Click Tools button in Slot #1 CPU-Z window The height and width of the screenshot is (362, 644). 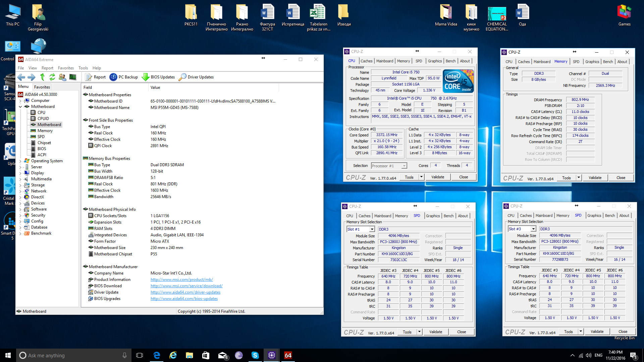(x=407, y=332)
